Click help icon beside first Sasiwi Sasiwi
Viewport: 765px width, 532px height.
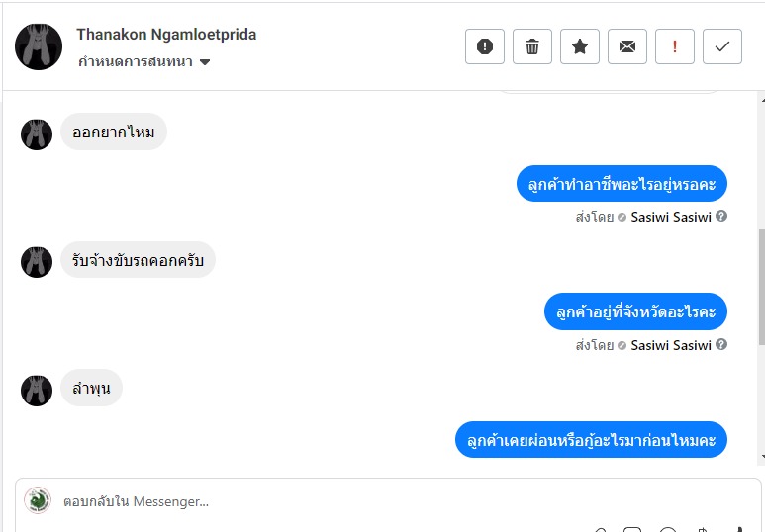[721, 216]
